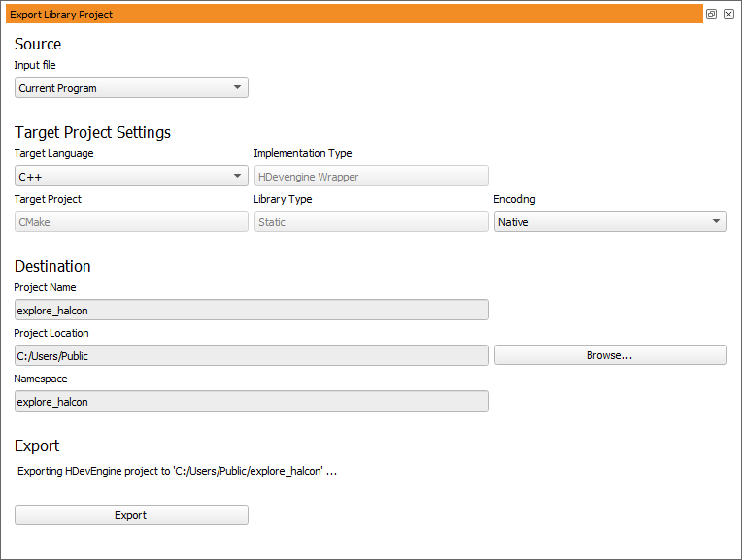
Task: Click the Implementation Type field
Action: pos(370,177)
